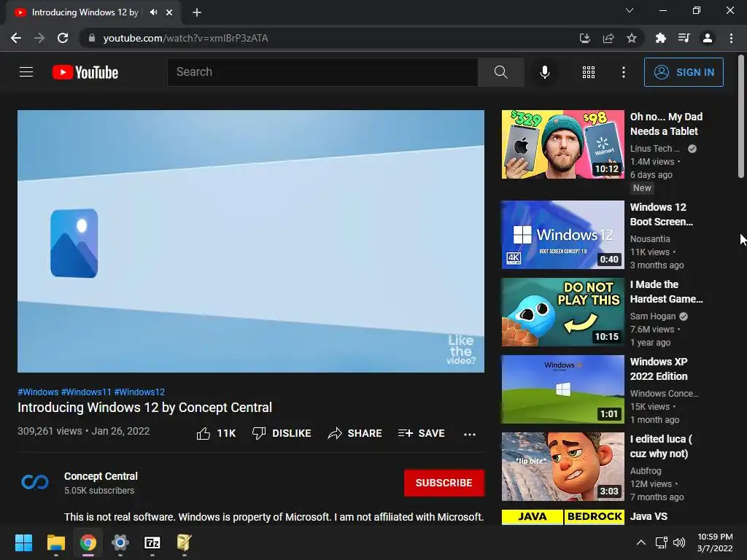Install app icon in address bar
Viewport: 747px width, 560px height.
point(584,38)
